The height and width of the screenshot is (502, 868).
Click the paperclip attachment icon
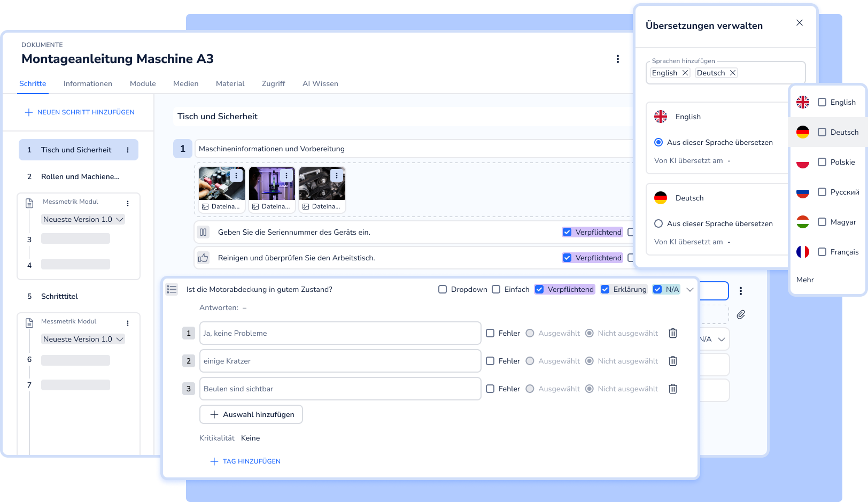click(741, 315)
